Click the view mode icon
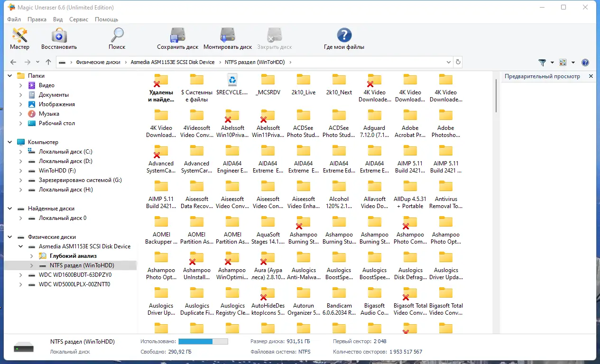 [x=563, y=62]
